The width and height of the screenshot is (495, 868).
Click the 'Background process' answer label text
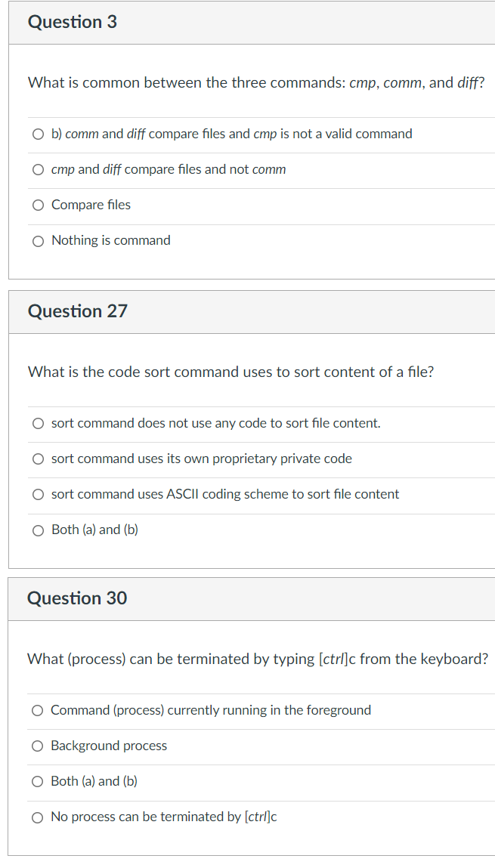(x=109, y=746)
